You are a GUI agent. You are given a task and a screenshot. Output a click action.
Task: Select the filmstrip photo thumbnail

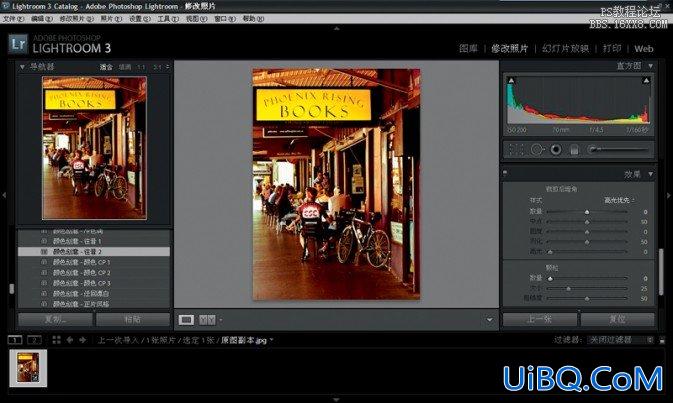tap(28, 368)
